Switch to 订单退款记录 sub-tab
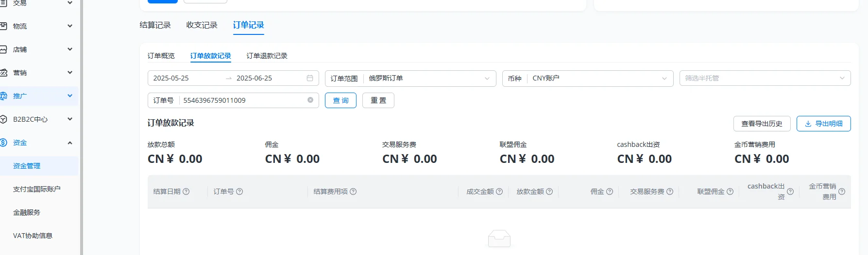 pos(267,56)
